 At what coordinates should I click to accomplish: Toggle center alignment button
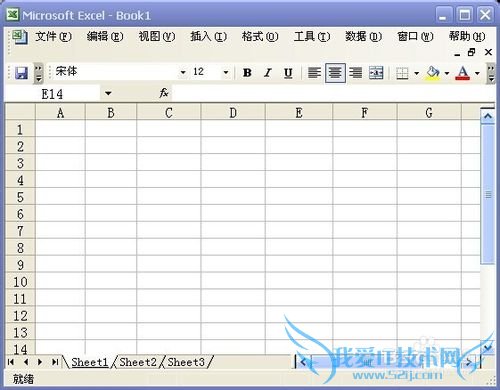[x=335, y=73]
